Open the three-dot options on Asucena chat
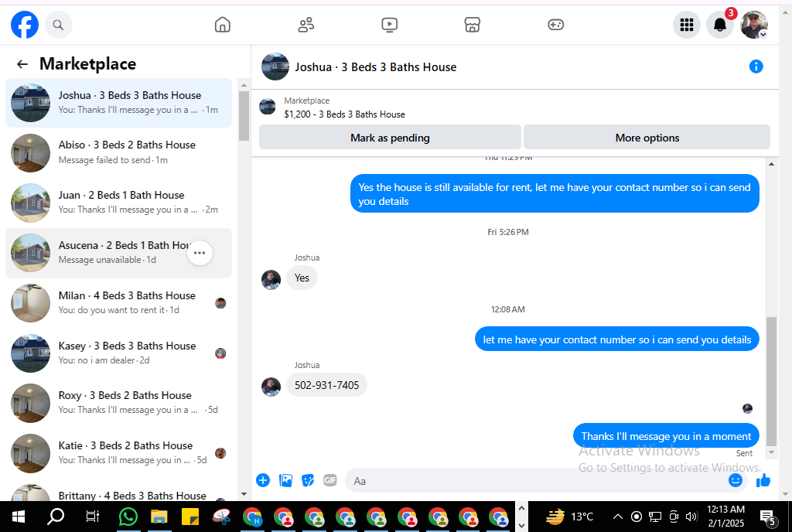The width and height of the screenshot is (792, 532). 200,253
